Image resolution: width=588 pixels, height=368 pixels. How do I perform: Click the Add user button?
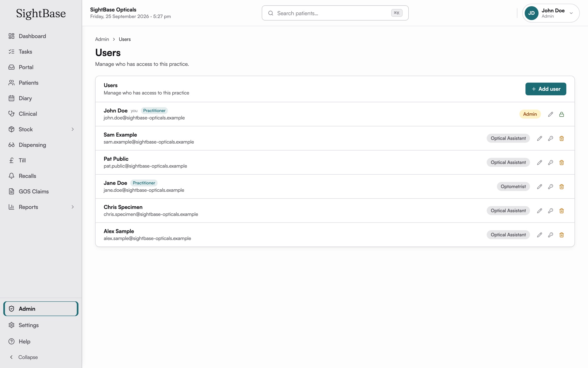546,89
